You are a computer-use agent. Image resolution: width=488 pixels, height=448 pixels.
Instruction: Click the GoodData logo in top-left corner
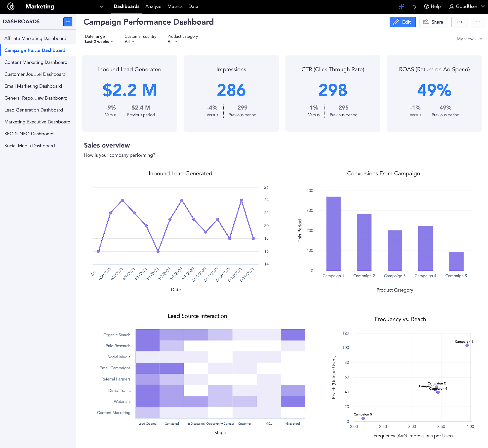(11, 7)
